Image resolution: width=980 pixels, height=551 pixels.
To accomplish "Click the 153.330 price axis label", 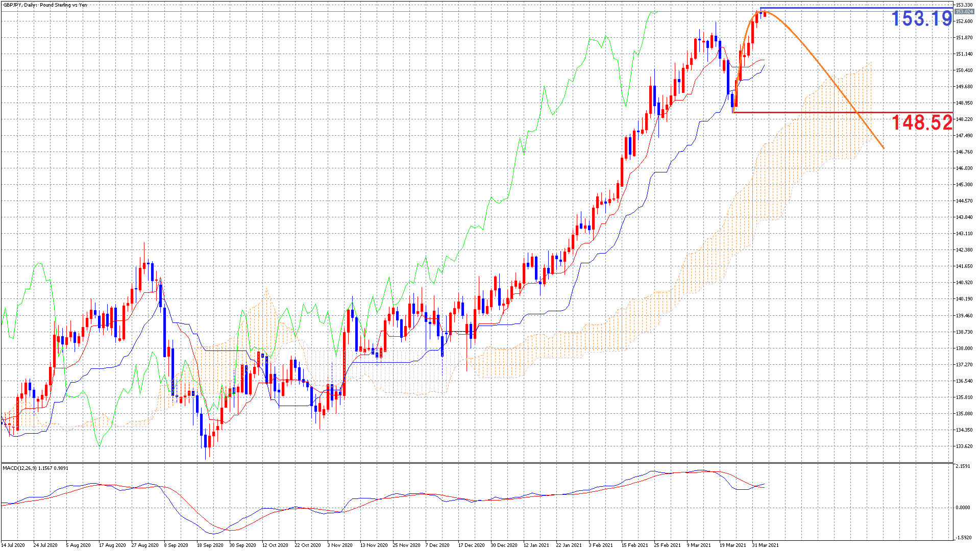I will click(x=964, y=5).
